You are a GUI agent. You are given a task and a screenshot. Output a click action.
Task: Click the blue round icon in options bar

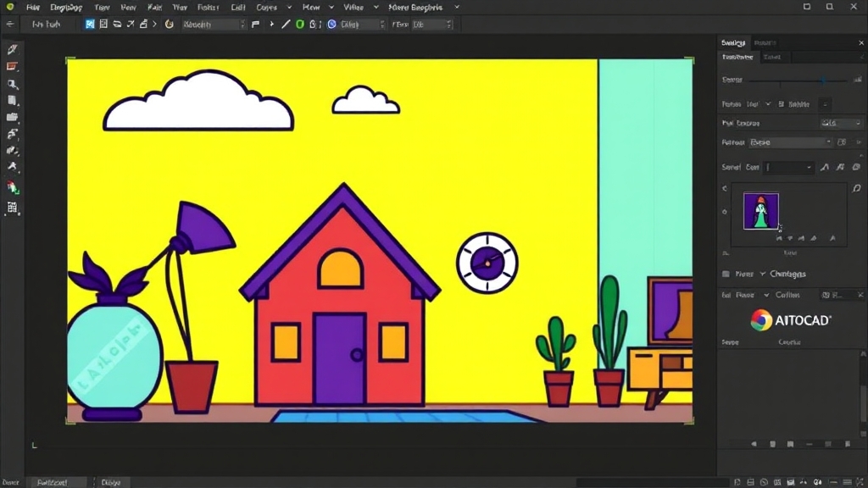(331, 25)
